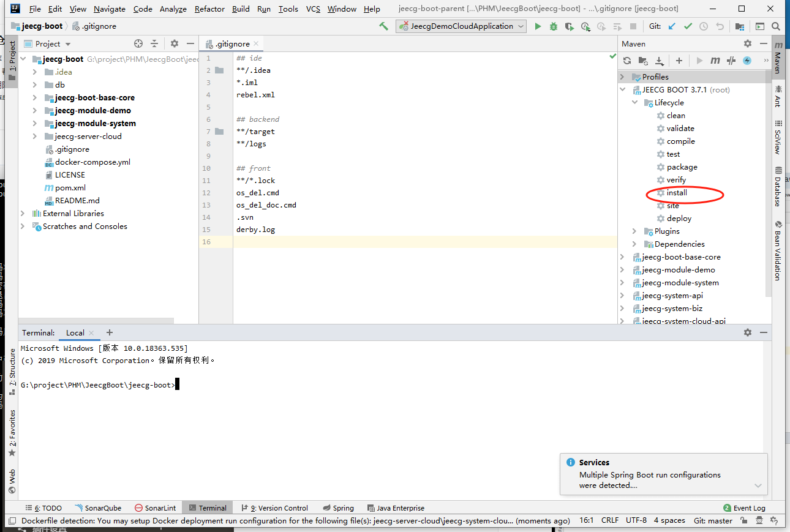Execute Maven goal 'm' icon
This screenshot has width=790, height=532.
715,61
